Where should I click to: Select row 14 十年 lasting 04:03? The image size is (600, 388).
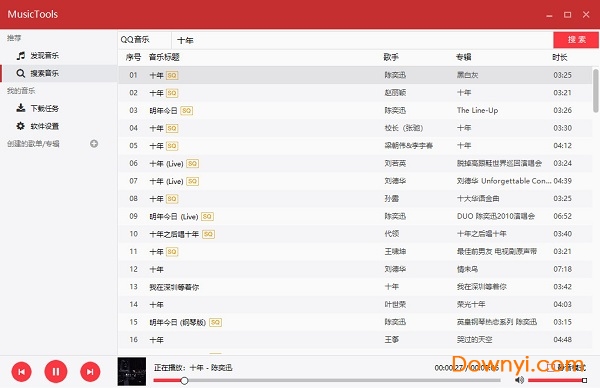pos(355,304)
